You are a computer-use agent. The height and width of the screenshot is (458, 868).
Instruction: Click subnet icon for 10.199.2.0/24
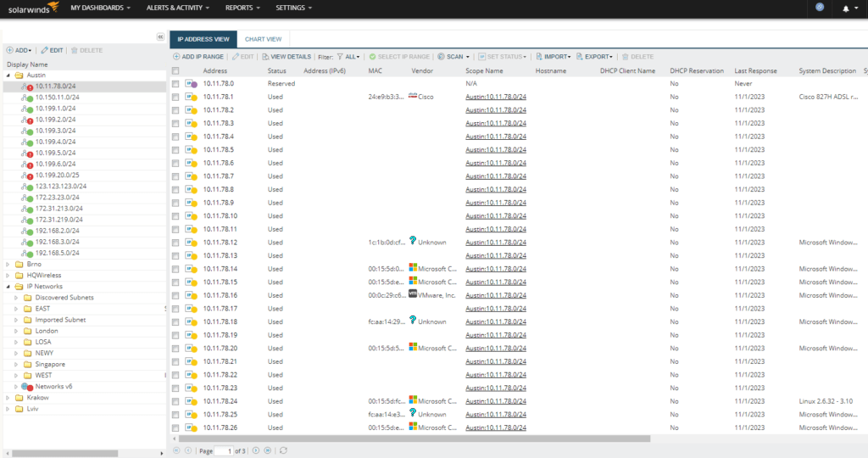(x=27, y=120)
